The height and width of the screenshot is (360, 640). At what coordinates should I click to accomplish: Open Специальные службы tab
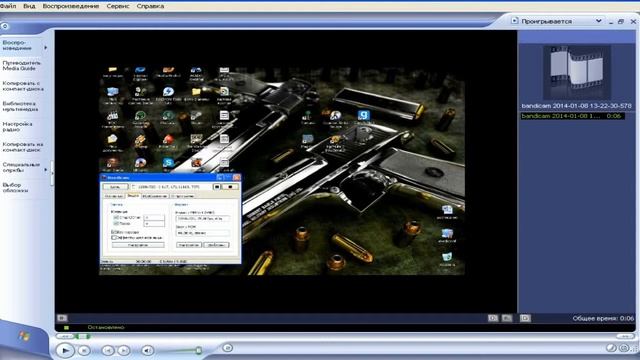[21, 167]
